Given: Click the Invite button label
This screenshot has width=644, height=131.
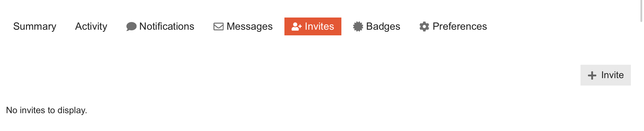Looking at the screenshot, I should pos(612,75).
